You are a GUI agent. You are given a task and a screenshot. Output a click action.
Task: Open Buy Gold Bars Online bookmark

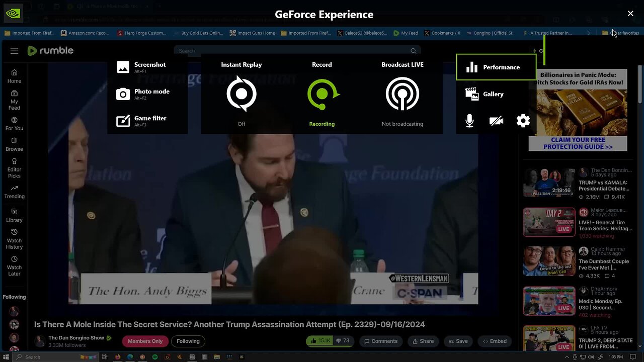(x=198, y=33)
